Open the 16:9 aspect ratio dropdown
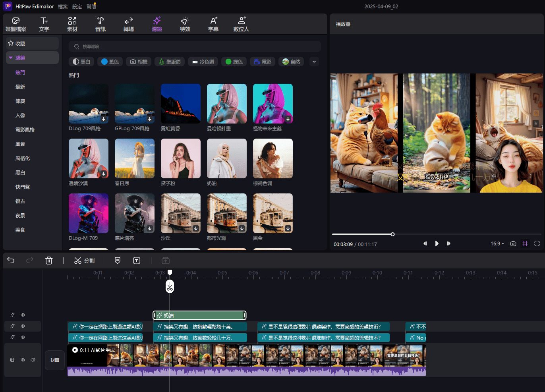The height and width of the screenshot is (392, 545). point(497,243)
